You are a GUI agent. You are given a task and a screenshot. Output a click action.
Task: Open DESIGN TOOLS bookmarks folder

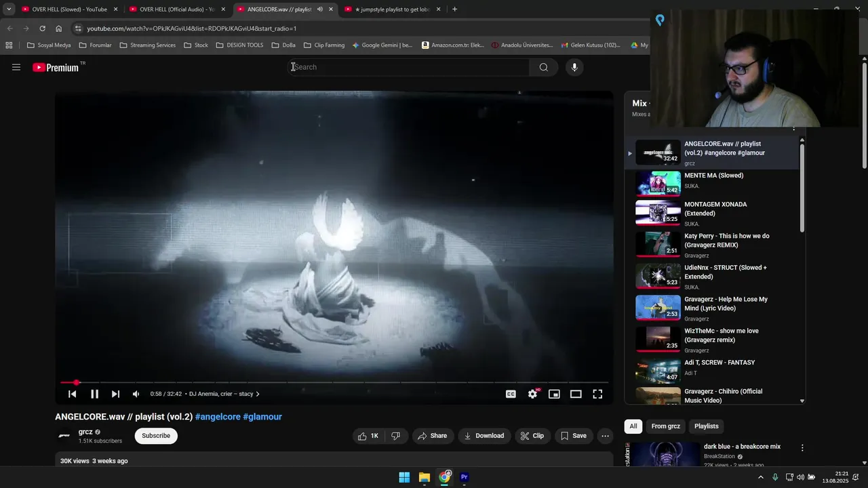click(x=239, y=45)
